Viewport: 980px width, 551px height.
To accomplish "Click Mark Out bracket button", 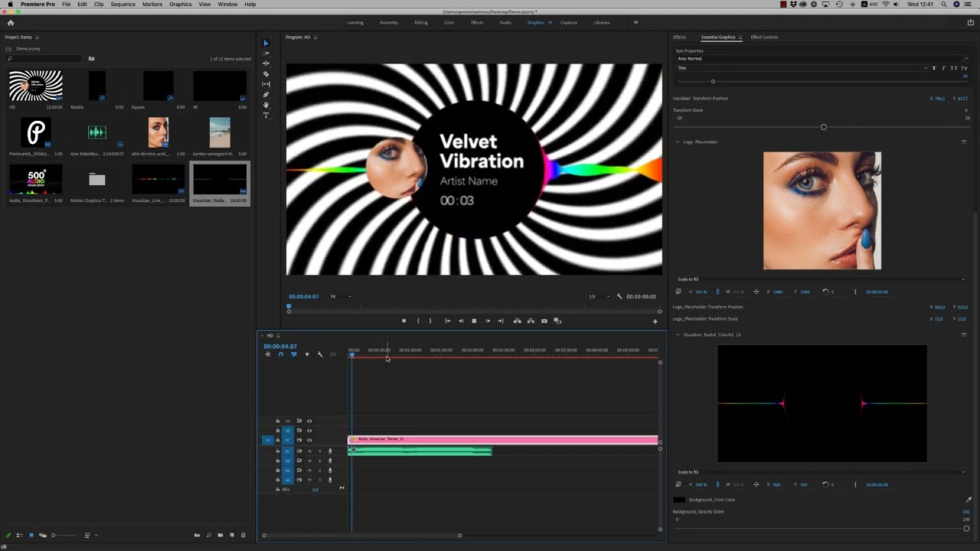I will (x=430, y=321).
